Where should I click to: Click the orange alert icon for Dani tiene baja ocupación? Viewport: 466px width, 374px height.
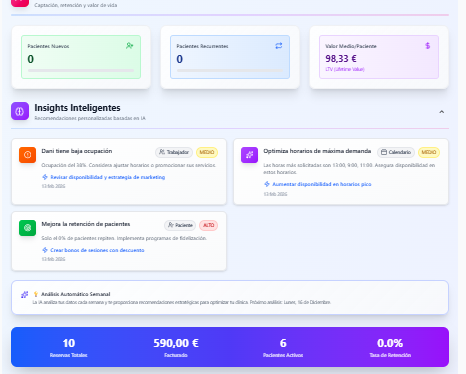(28, 155)
